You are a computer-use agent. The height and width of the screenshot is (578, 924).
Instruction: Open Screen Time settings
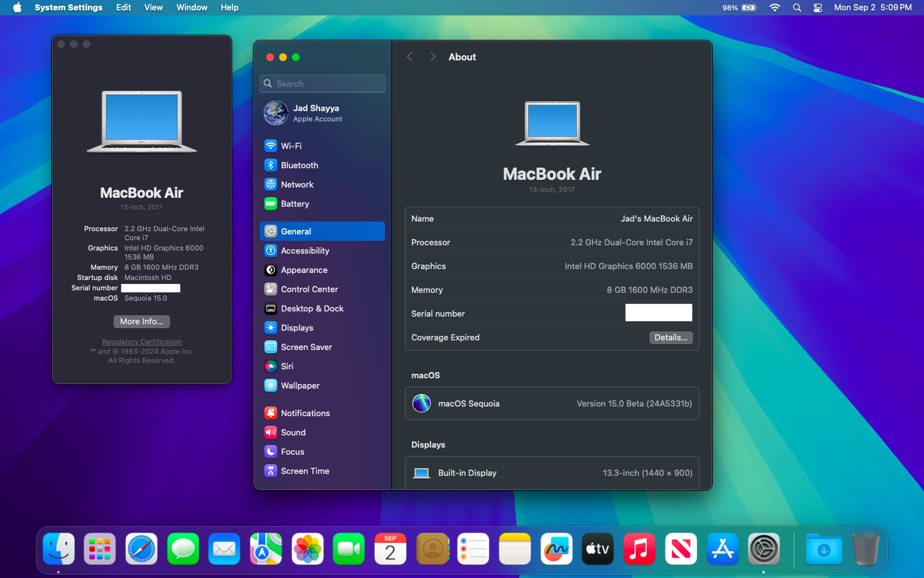322,471
